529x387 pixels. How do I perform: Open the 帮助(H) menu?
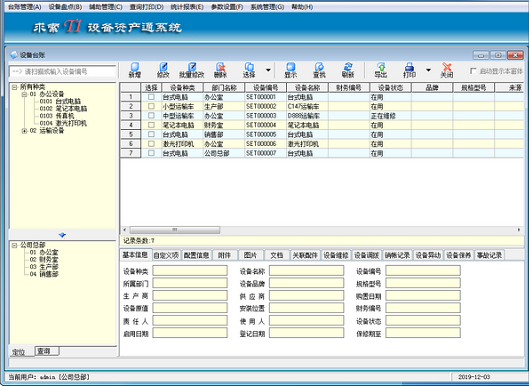coord(302,7)
